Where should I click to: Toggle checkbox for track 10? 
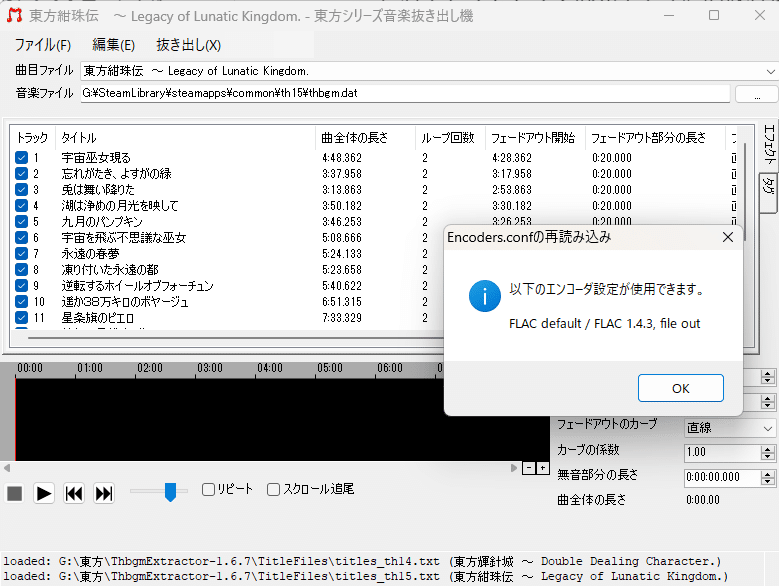tap(21, 301)
